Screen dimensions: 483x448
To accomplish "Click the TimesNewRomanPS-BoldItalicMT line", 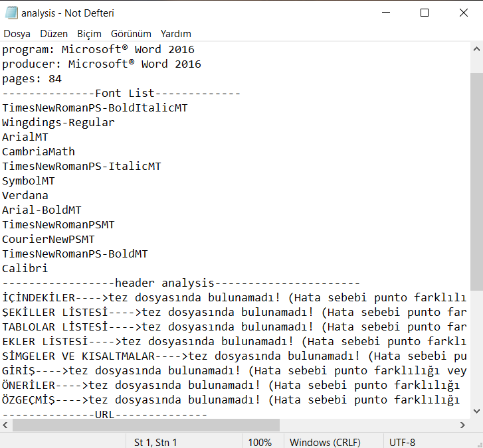I will tap(95, 108).
